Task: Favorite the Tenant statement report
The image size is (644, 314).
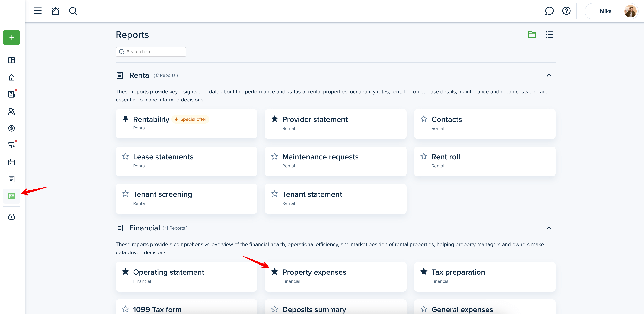Action: coord(275,194)
